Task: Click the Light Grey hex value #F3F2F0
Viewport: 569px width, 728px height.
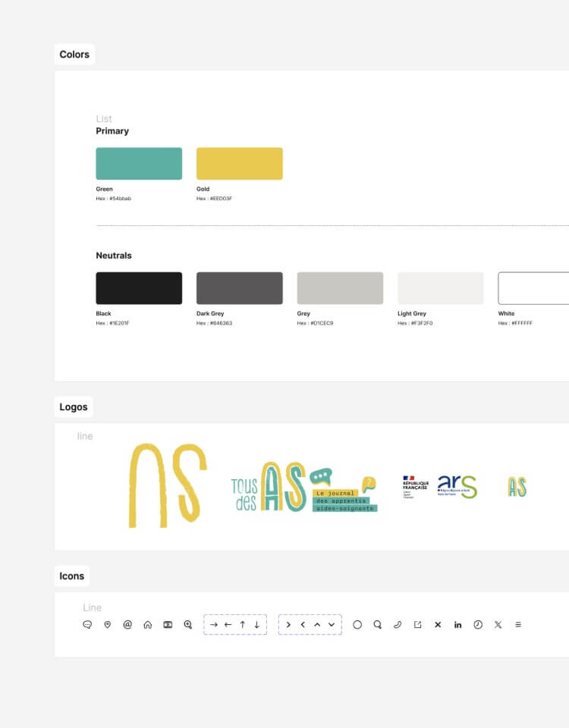Action: (x=422, y=323)
